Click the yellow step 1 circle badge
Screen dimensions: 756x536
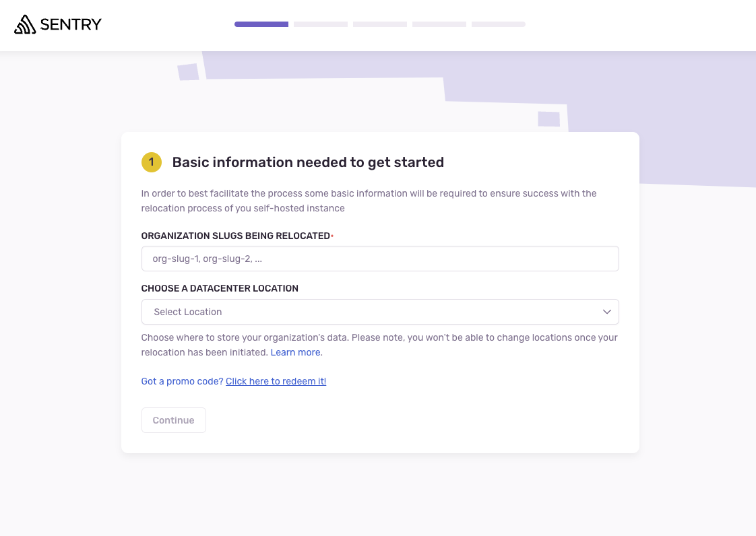[151, 162]
